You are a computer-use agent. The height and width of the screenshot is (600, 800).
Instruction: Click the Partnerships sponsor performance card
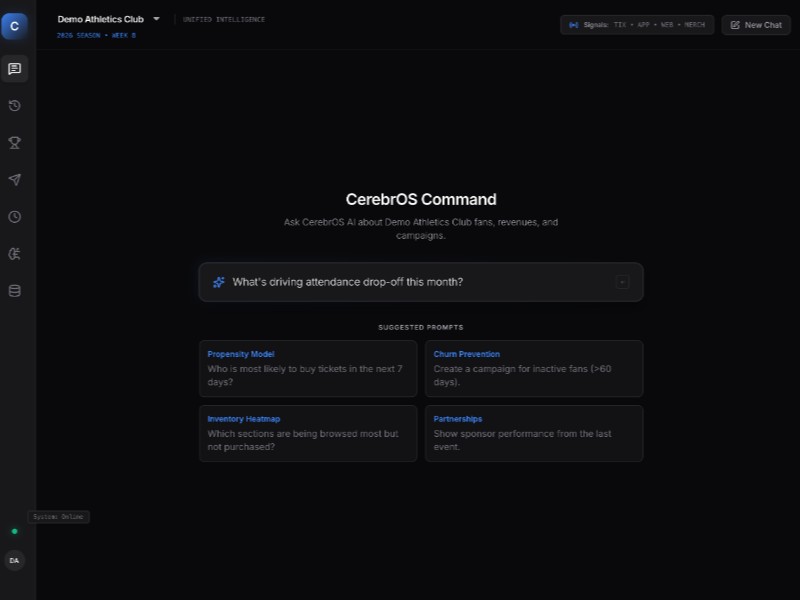click(533, 433)
